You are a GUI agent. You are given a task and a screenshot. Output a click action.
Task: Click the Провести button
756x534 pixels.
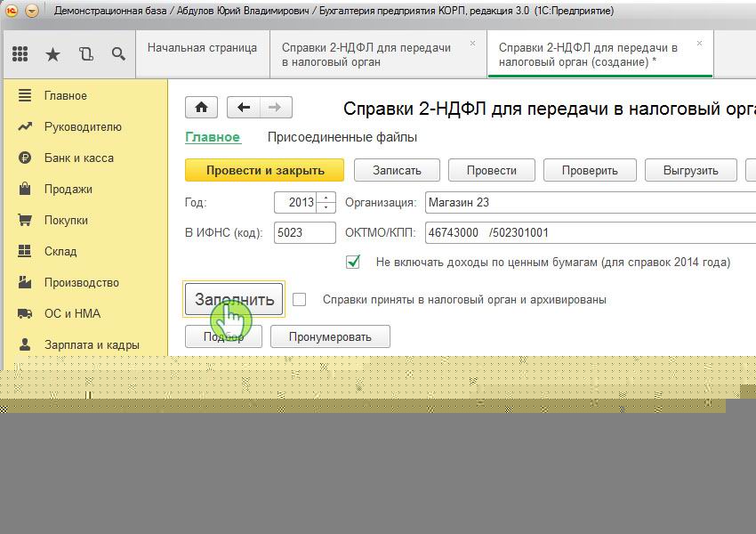pyautogui.click(x=491, y=170)
